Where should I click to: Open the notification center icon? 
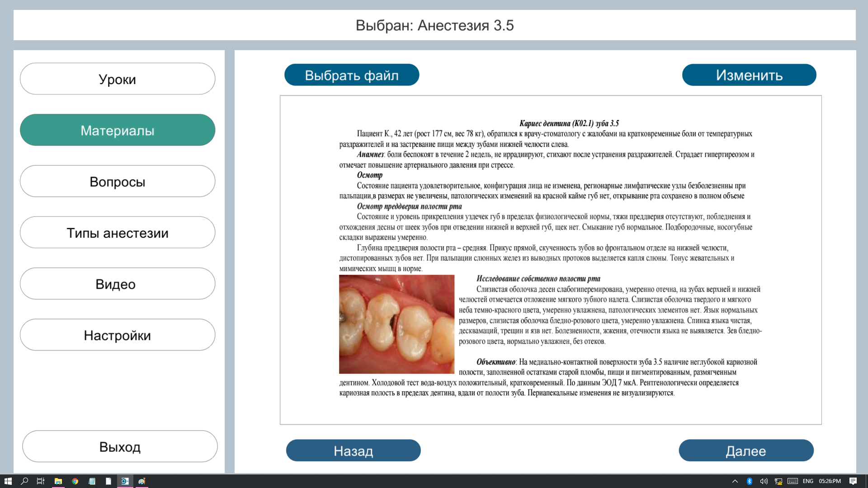point(853,481)
